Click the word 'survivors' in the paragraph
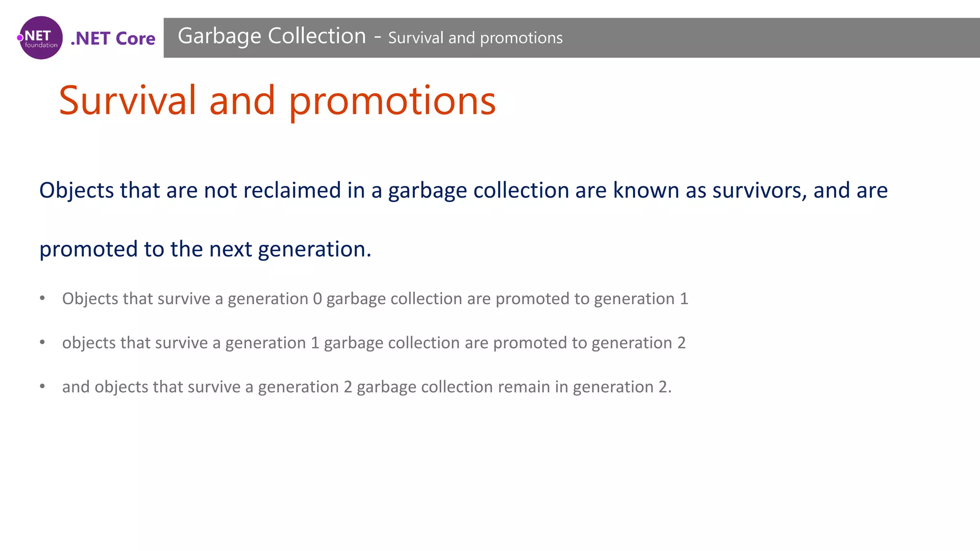The height and width of the screenshot is (551, 980). (759, 190)
